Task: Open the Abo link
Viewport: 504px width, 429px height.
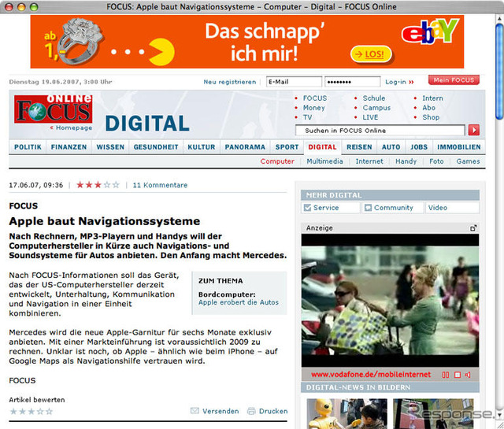Action: [428, 108]
